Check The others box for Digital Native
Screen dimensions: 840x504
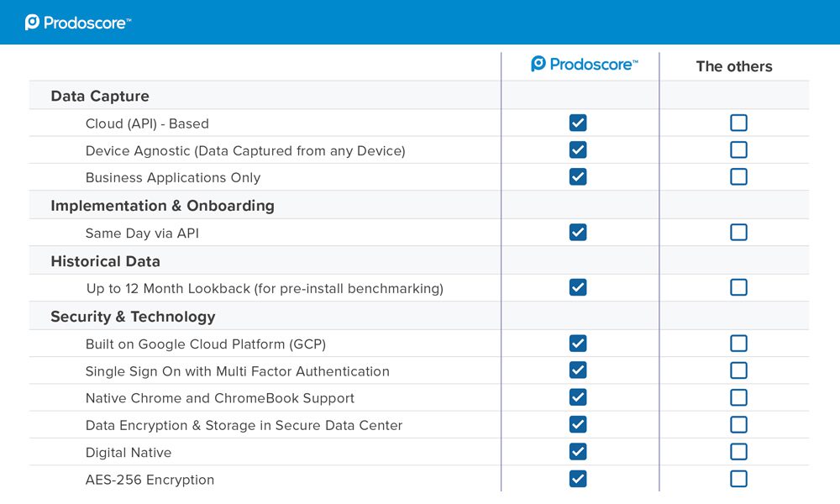point(738,452)
